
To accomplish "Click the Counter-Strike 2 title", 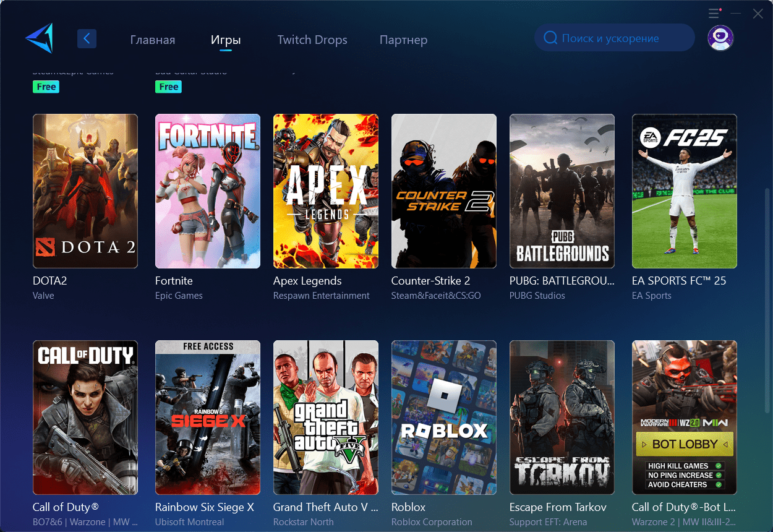I will click(431, 281).
